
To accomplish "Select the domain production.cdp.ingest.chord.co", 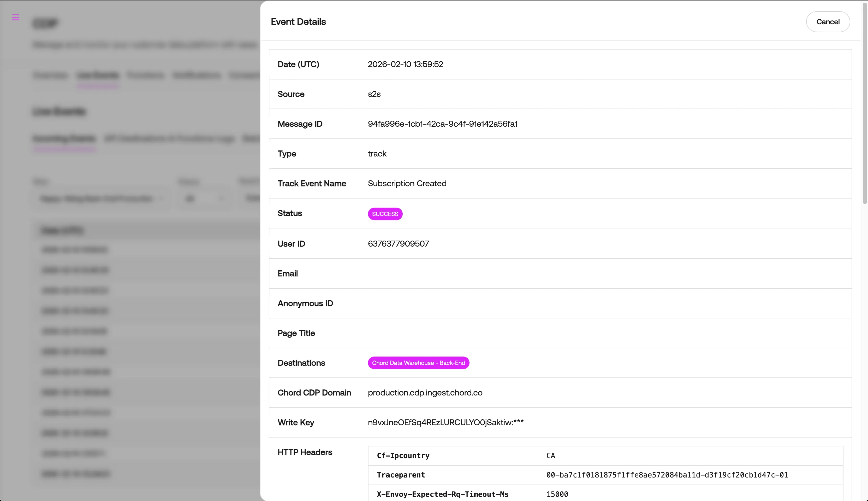I will tap(425, 393).
